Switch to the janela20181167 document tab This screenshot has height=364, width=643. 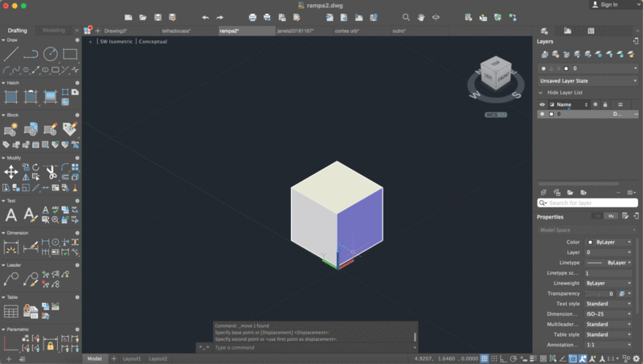[x=295, y=31]
